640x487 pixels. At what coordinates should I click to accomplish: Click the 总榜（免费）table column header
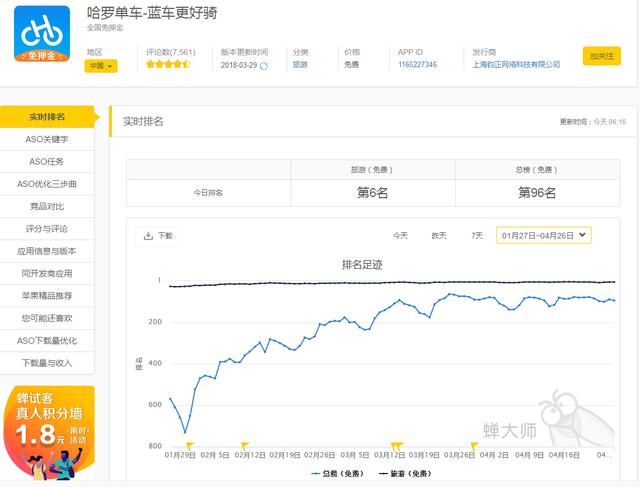(536, 169)
